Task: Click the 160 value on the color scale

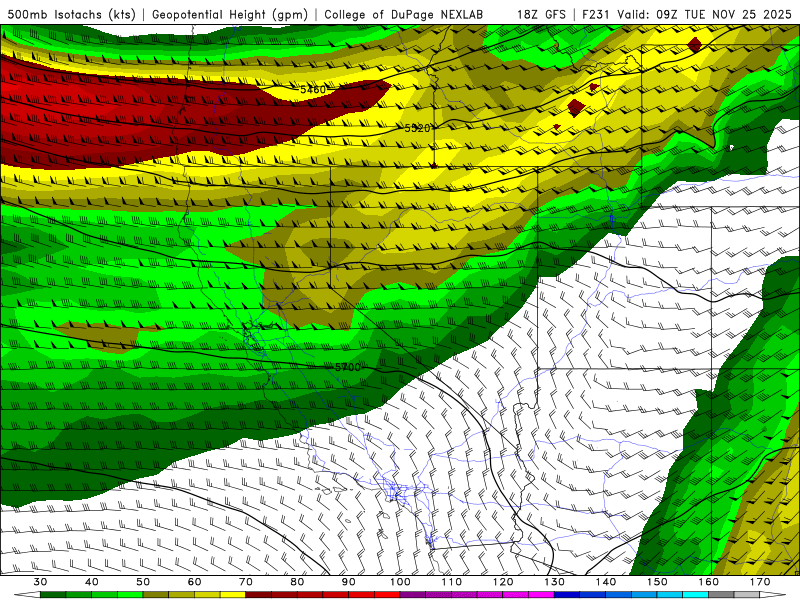Action: tap(709, 582)
